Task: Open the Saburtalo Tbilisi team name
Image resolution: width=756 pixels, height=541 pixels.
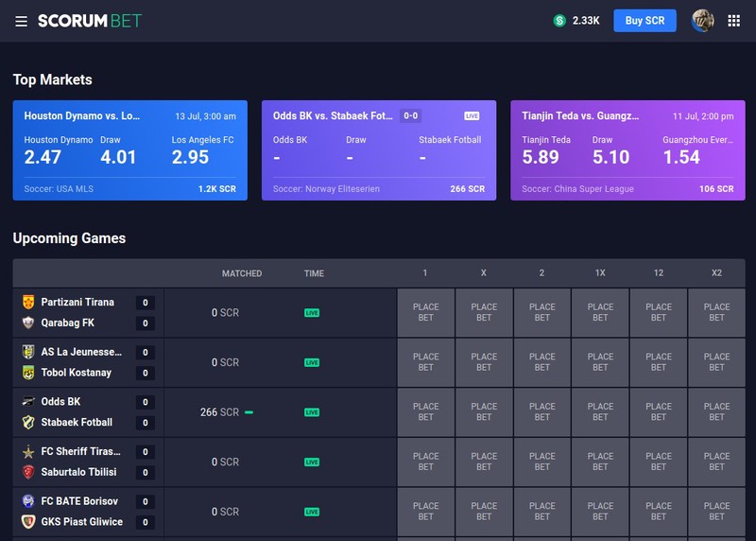Action: [x=78, y=472]
